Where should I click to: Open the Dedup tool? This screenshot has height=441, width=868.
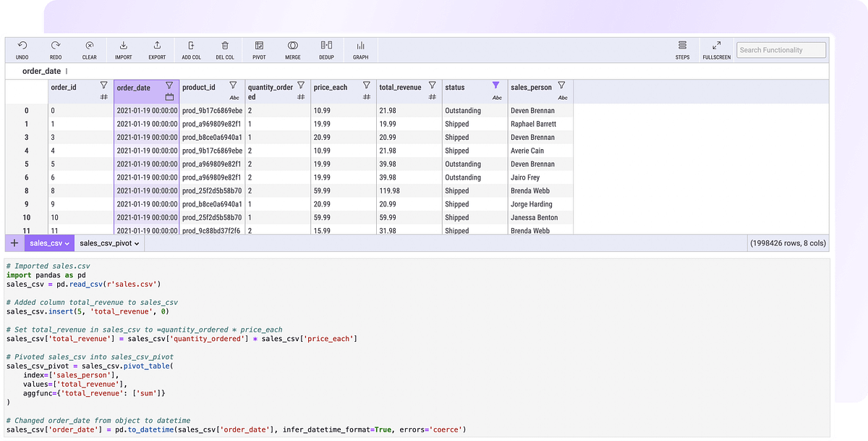coord(326,47)
